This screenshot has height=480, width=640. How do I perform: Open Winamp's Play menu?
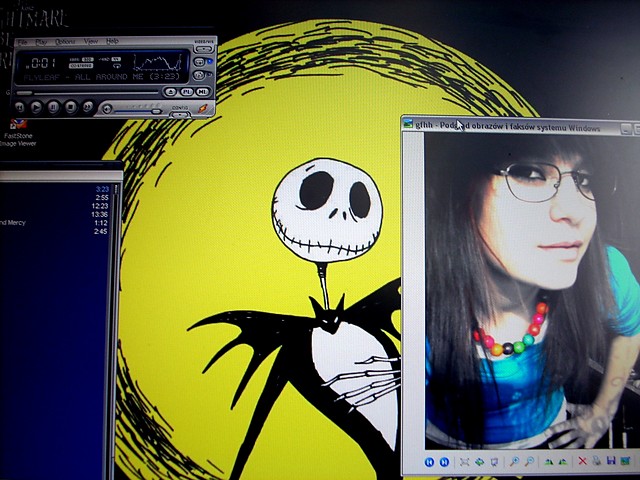41,42
